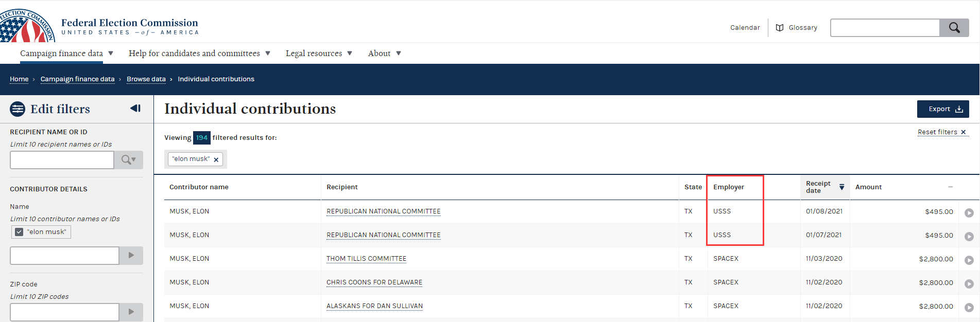
Task: Click the Individual contributions heading
Action: coord(250,109)
